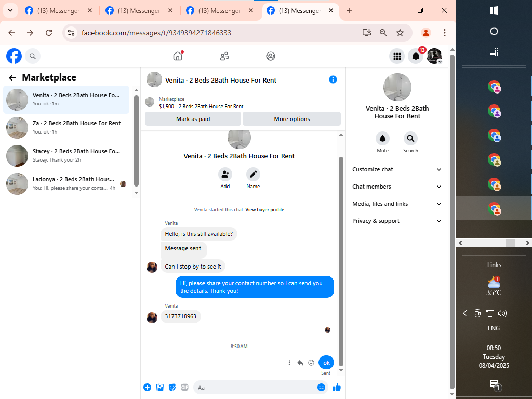
Task: Open View buyer profile link
Action: click(264, 210)
